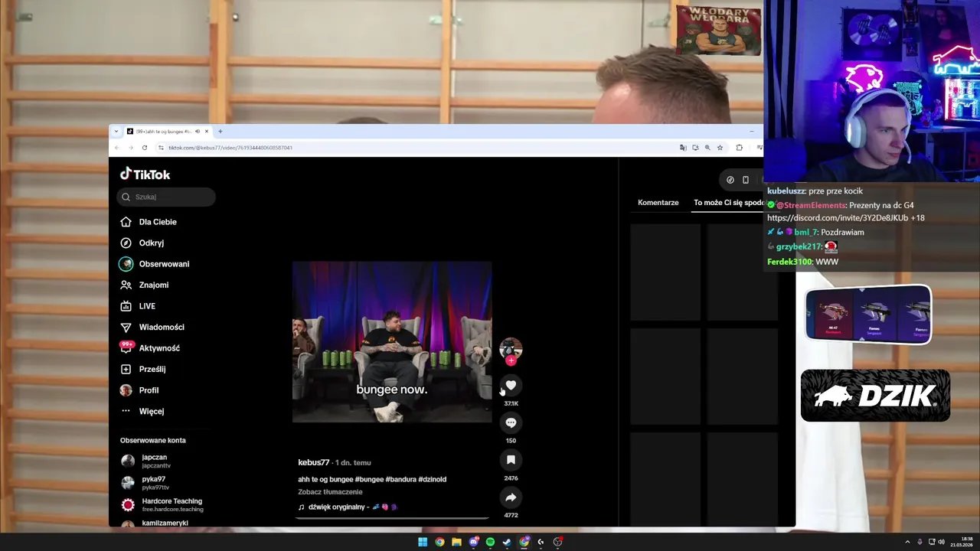Screen dimensions: 980x551
Task: Open the browser extensions puzzle icon
Action: pyautogui.click(x=740, y=148)
